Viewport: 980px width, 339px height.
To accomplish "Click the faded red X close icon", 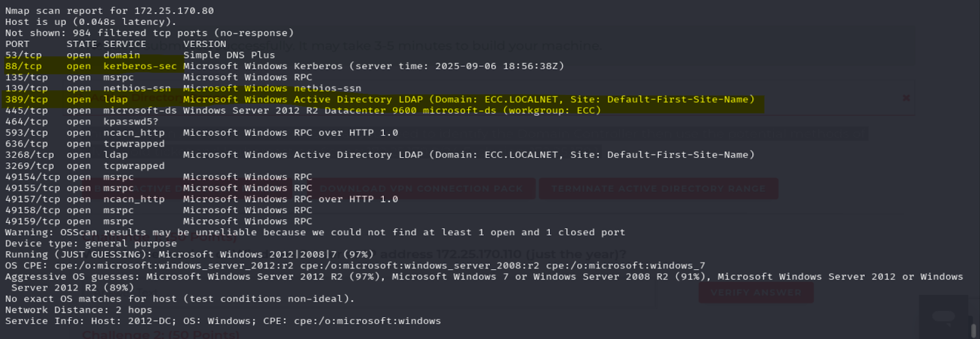I will [x=906, y=98].
